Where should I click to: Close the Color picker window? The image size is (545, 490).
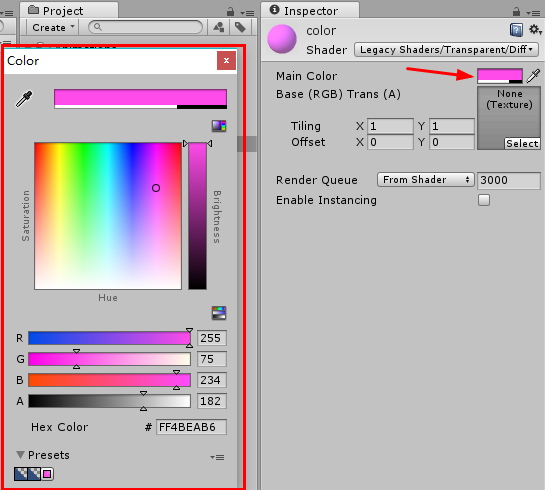click(226, 60)
